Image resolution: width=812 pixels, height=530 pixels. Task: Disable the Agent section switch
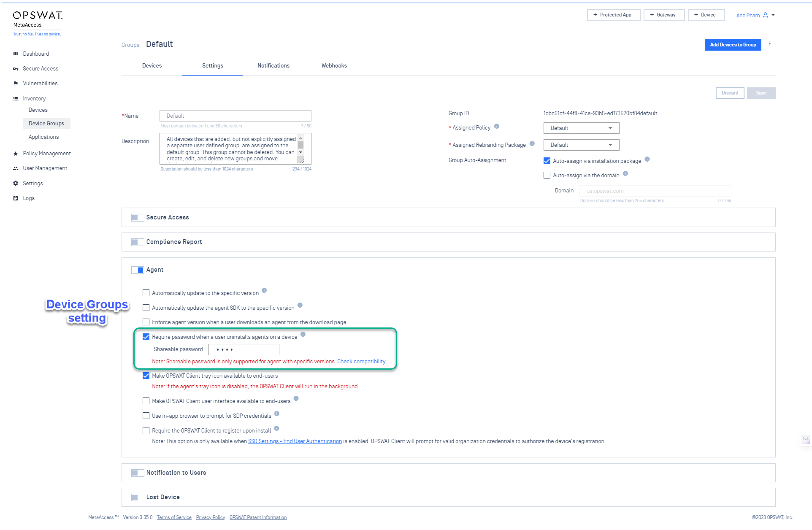(x=138, y=270)
